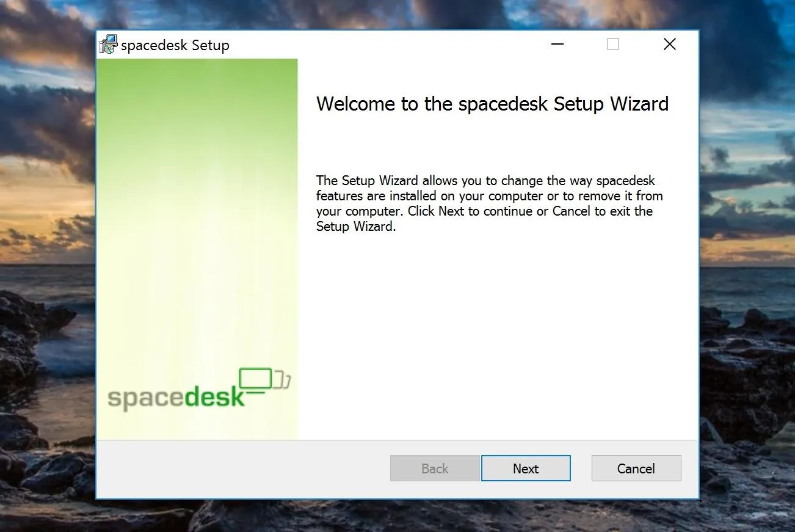The width and height of the screenshot is (795, 532).
Task: Click the gray footer area left of Back
Action: pyautogui.click(x=244, y=468)
